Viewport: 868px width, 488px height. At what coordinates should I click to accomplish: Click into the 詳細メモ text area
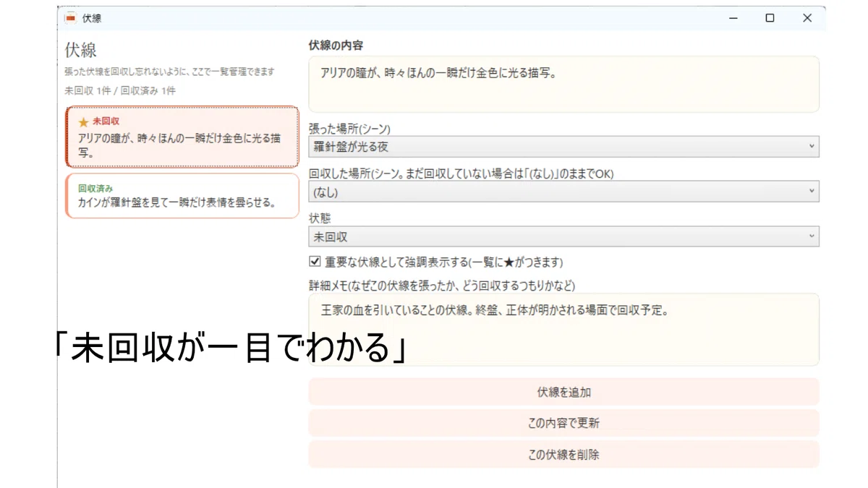tap(563, 330)
